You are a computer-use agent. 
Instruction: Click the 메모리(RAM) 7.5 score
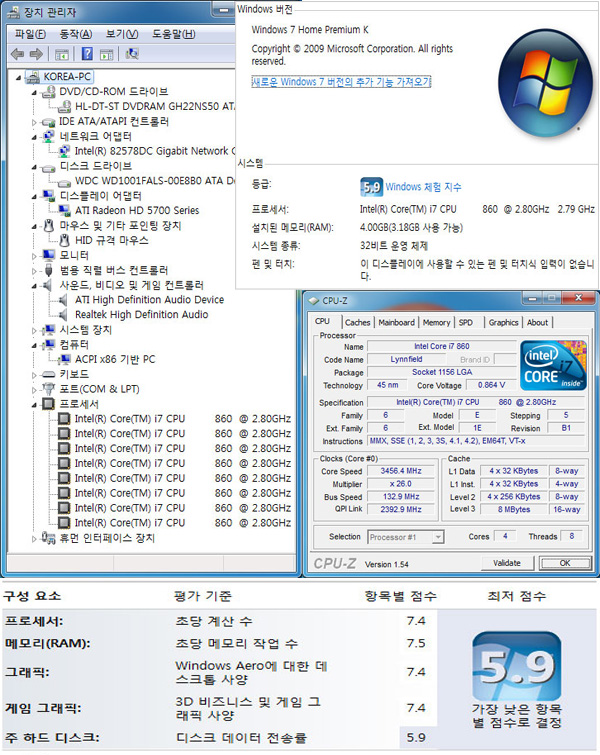click(x=416, y=643)
